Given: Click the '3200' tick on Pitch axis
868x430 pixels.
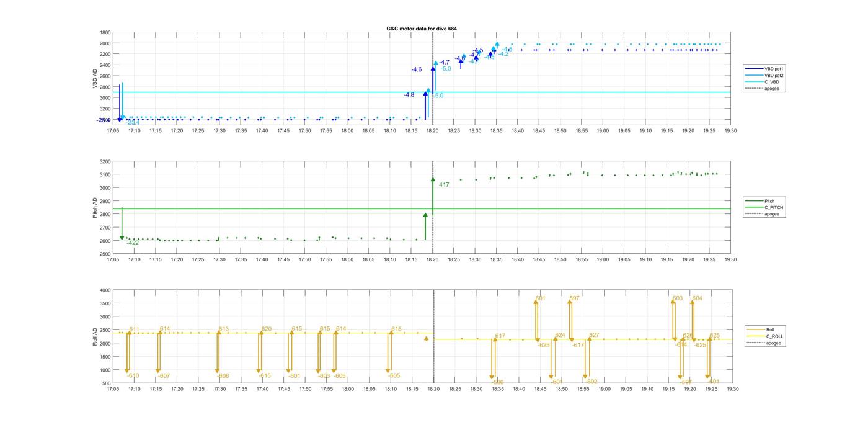Looking at the screenshot, I should click(105, 161).
